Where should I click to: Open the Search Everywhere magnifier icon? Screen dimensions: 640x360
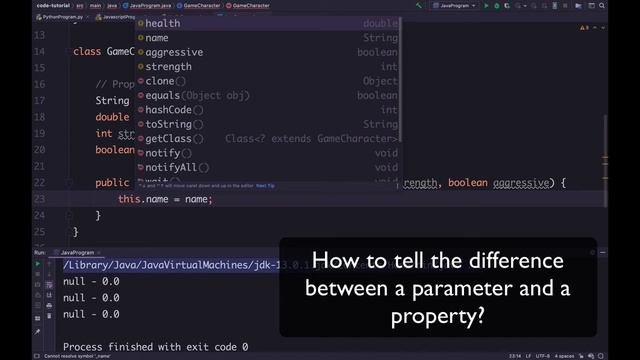coord(602,6)
